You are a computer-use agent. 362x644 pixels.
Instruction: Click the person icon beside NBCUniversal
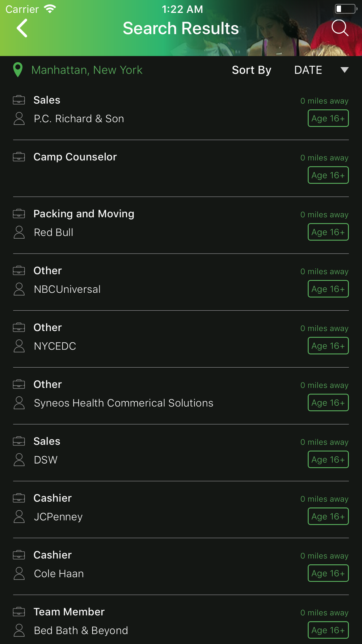[x=19, y=289]
